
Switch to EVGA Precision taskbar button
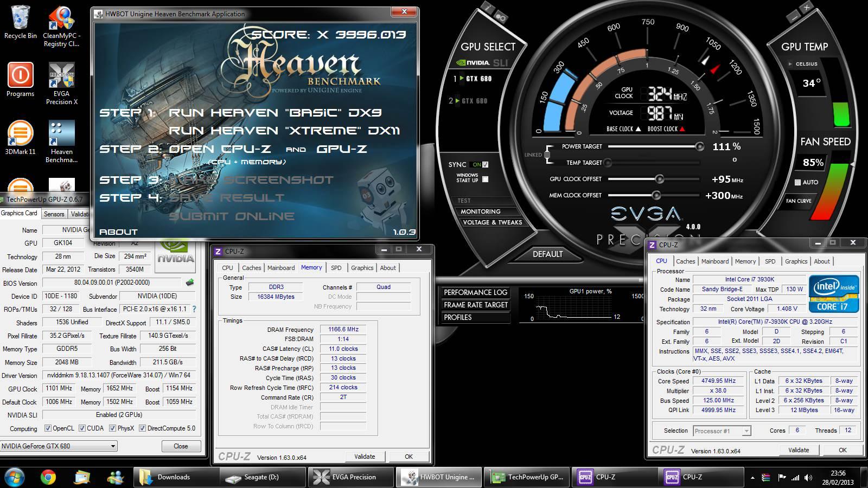pyautogui.click(x=350, y=477)
